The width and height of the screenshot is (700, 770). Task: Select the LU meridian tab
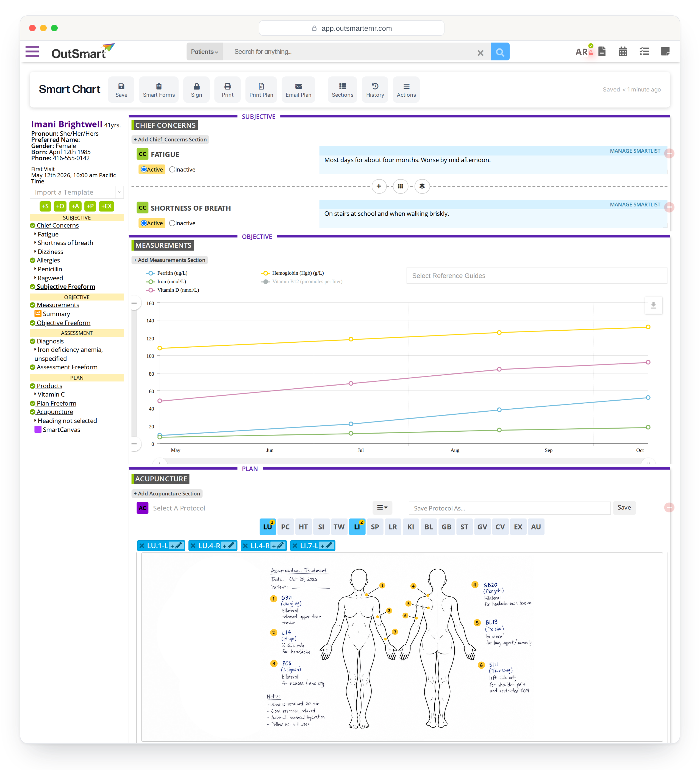(x=268, y=527)
